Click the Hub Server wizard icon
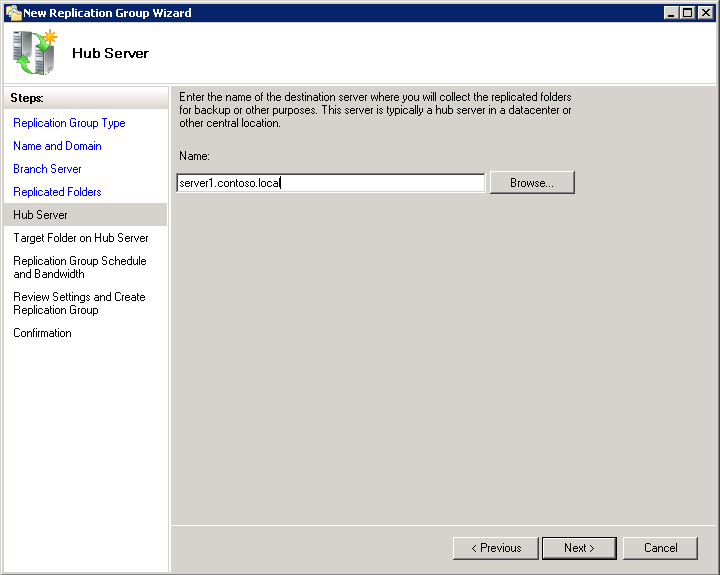 pyautogui.click(x=34, y=52)
